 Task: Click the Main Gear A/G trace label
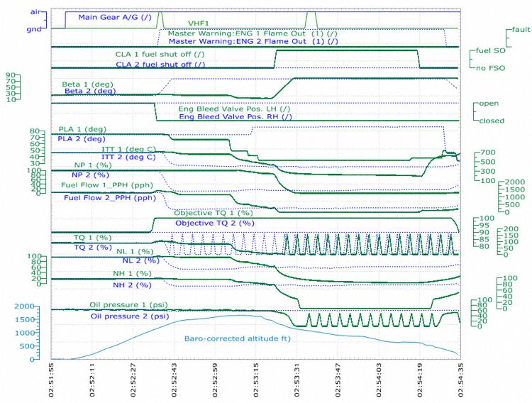click(x=115, y=17)
